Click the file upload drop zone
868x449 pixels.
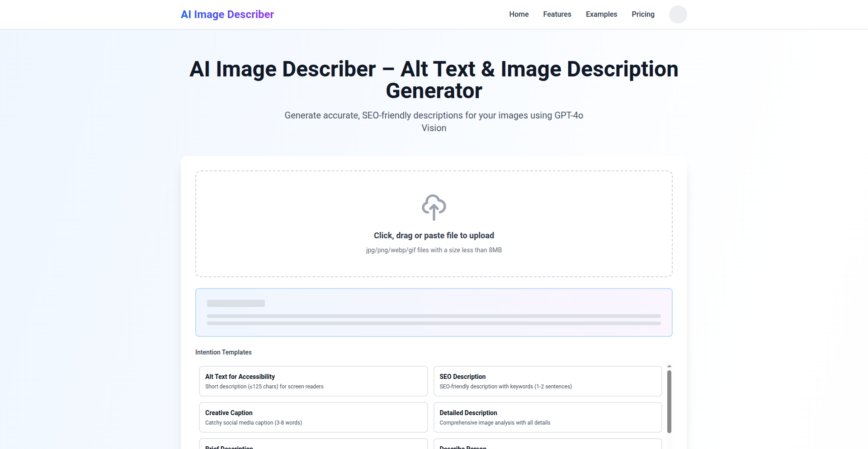[x=434, y=224]
